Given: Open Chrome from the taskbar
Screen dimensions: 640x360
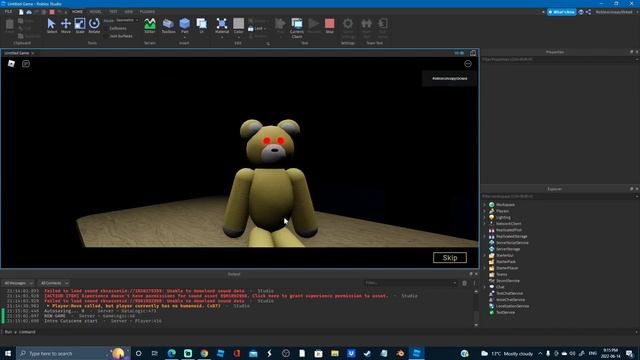Looking at the screenshot, I should click(x=204, y=353).
